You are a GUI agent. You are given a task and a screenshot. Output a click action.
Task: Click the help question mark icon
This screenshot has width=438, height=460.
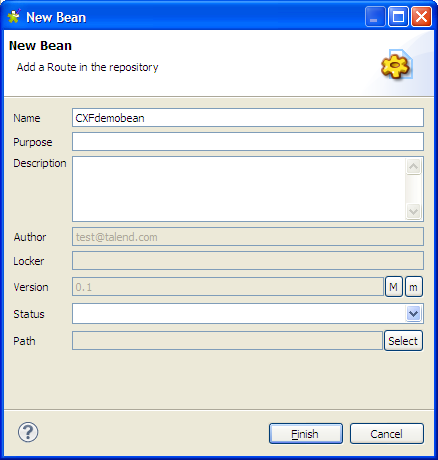coord(28,432)
